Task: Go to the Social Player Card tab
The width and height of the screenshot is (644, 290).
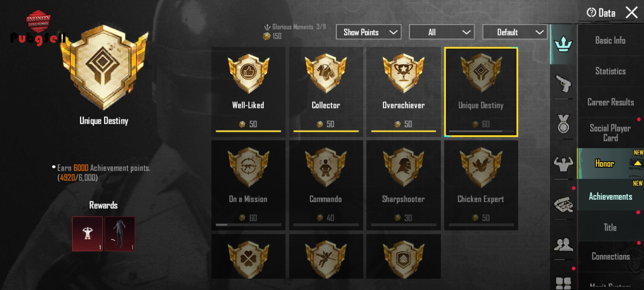Action: 611,133
